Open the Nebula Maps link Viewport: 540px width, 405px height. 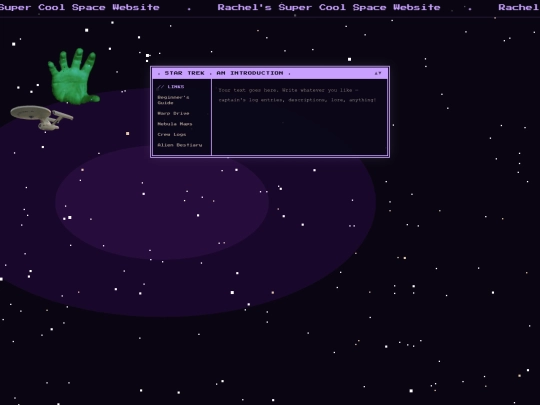(x=175, y=124)
